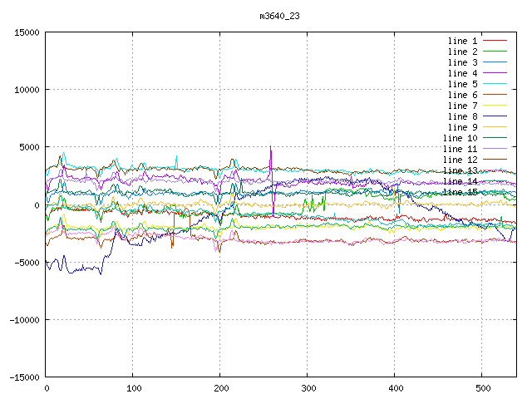Click the 300 x-axis tick label
The width and height of the screenshot is (532, 399).
click(x=307, y=388)
